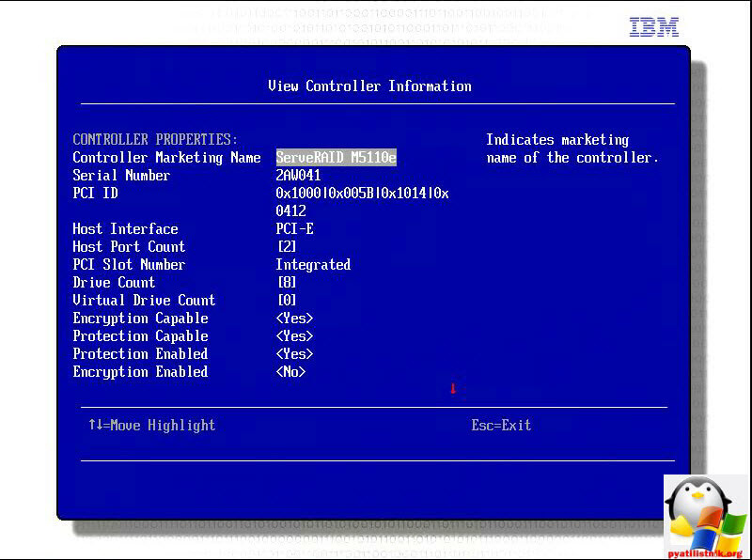Click the PCI ID label
Viewport: 752px width, 560px height.
pyautogui.click(x=95, y=194)
